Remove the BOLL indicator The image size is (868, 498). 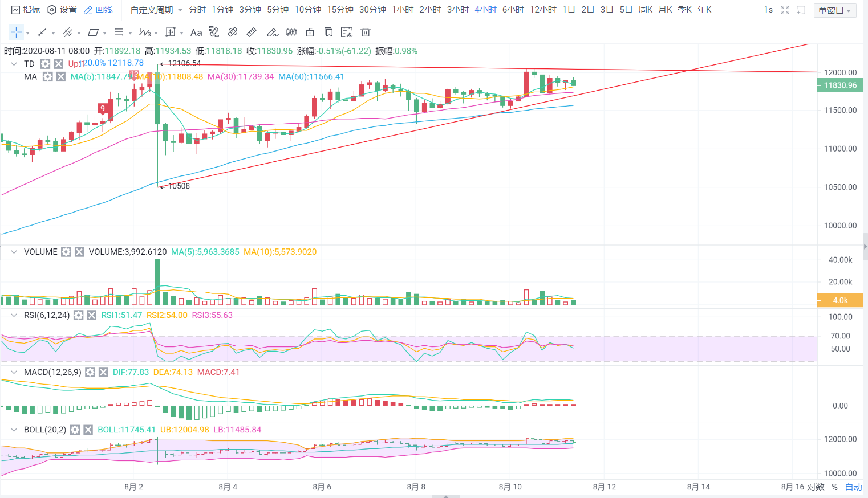[88, 430]
